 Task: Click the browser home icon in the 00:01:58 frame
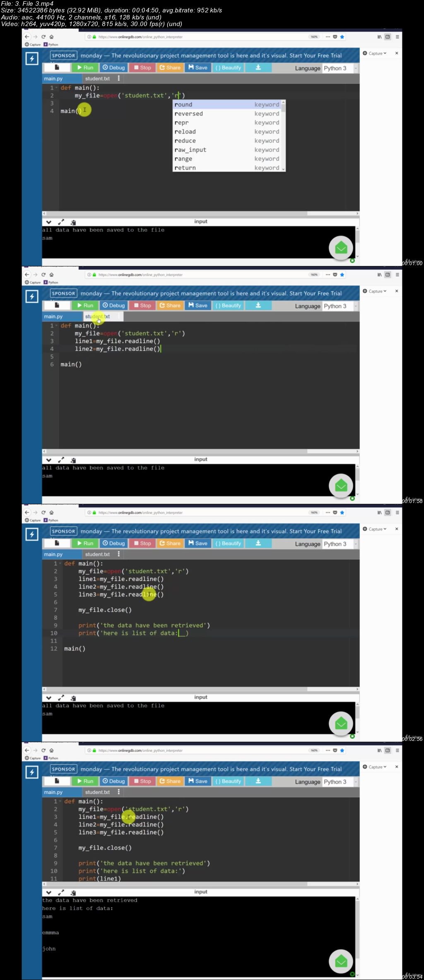[x=51, y=275]
